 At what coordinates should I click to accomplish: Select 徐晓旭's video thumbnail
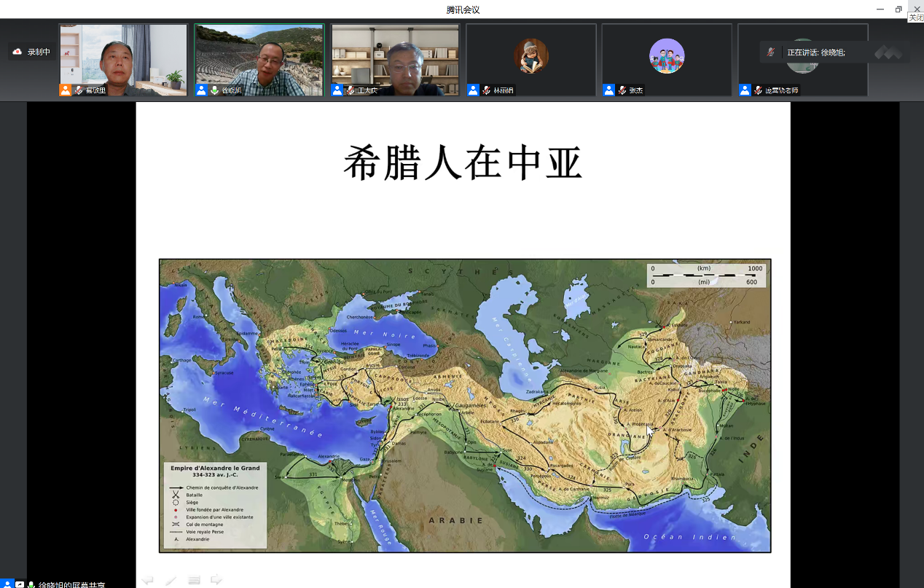click(x=259, y=58)
